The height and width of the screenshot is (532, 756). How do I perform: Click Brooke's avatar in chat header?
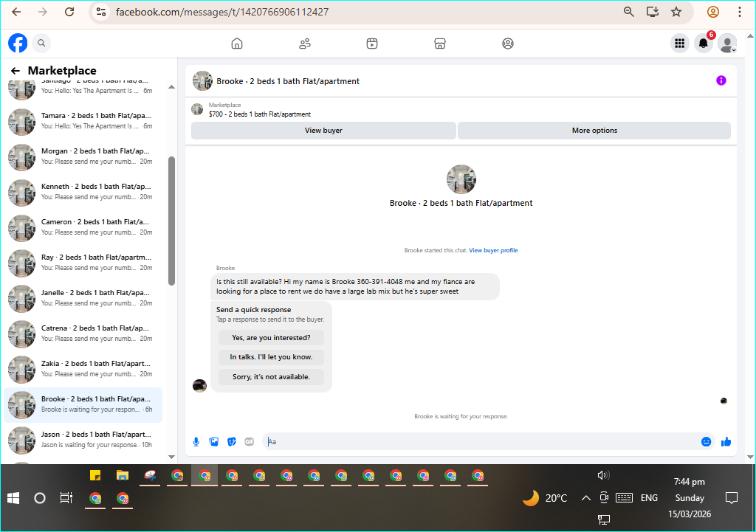(x=202, y=81)
